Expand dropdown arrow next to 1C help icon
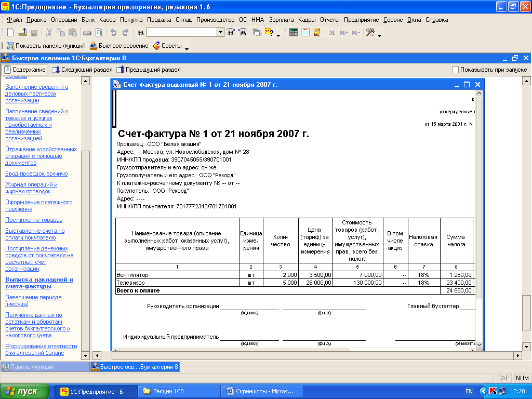The image size is (532, 399). pos(278,35)
